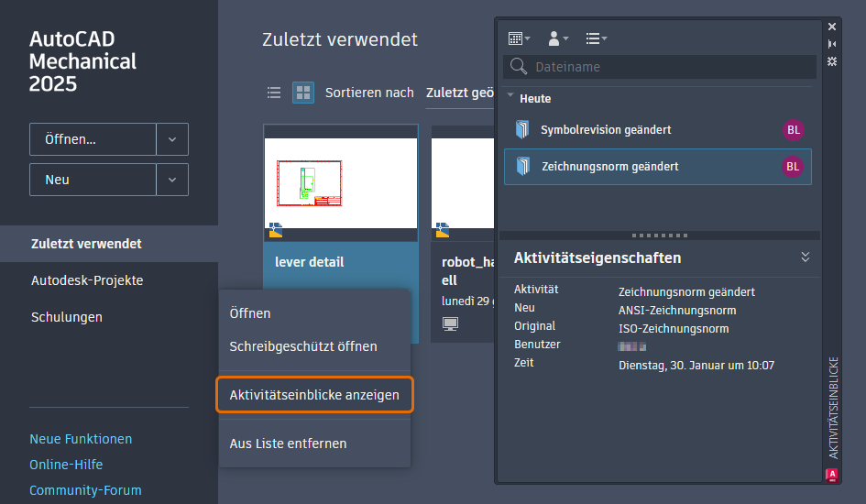
Task: Open the Neue Funktionen link
Action: (x=81, y=439)
